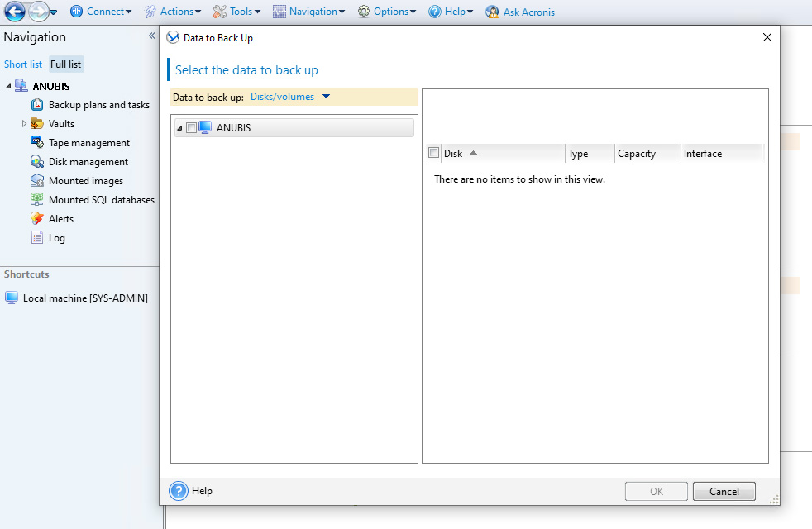
Task: Click the Disks/volumes dropdown arrow
Action: click(x=327, y=96)
